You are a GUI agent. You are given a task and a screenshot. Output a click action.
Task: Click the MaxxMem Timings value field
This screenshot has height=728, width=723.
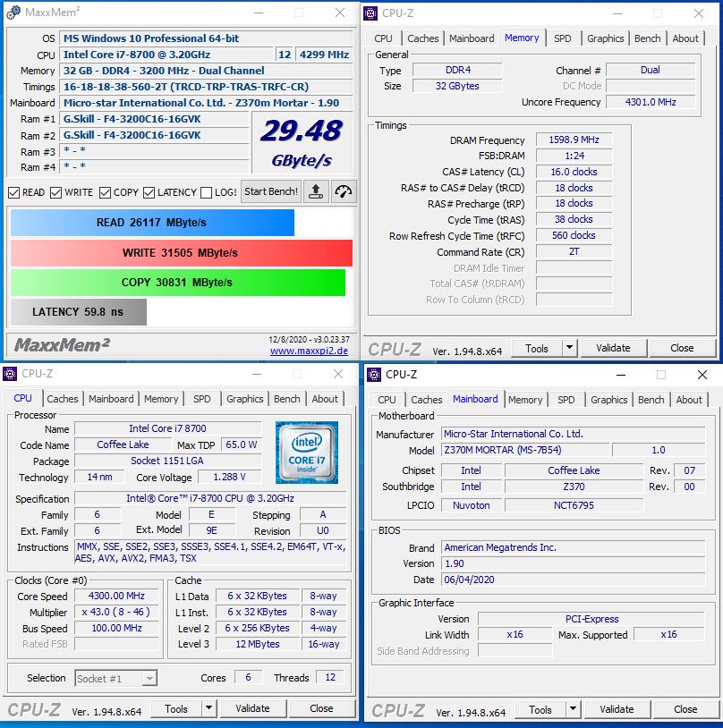pos(206,87)
